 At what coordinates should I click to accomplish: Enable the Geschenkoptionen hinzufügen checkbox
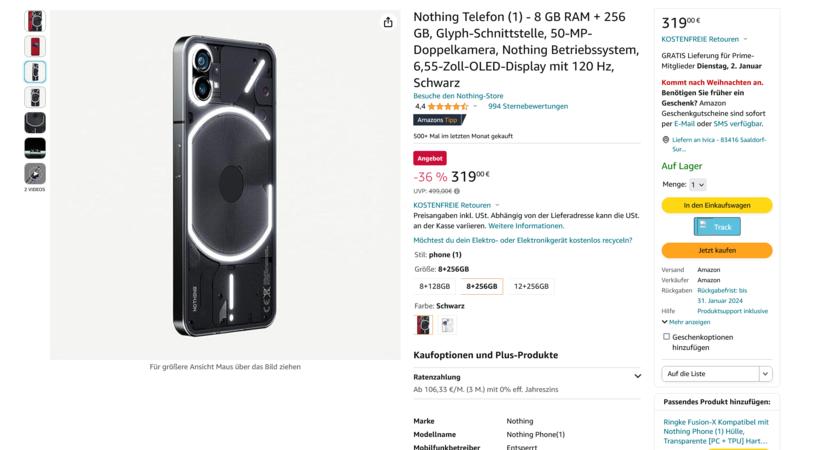(667, 337)
